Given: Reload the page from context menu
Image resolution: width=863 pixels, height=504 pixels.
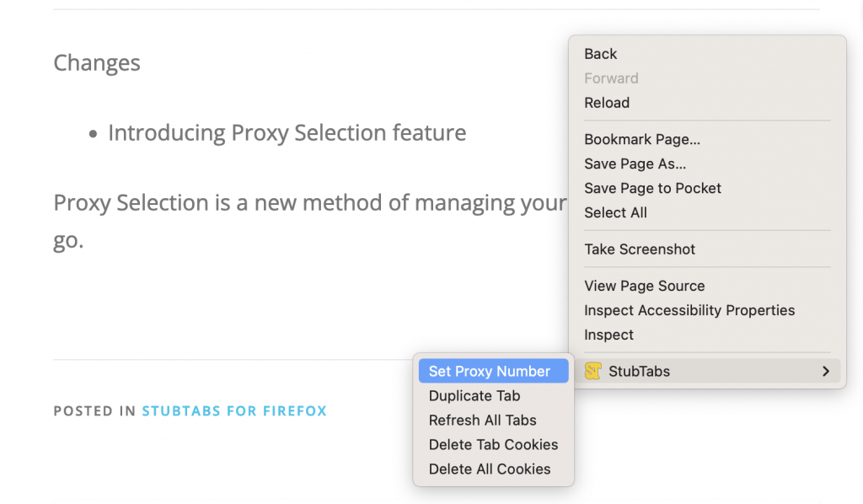Looking at the screenshot, I should (x=607, y=103).
